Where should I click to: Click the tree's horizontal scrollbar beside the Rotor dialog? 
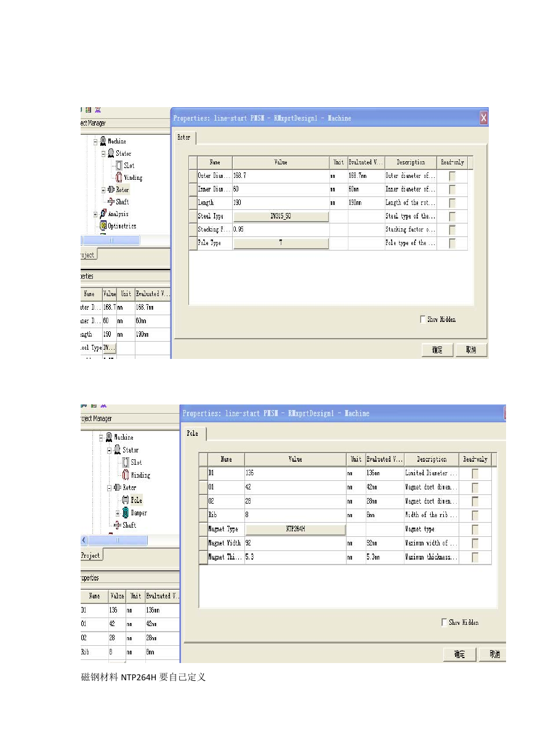[x=112, y=240]
